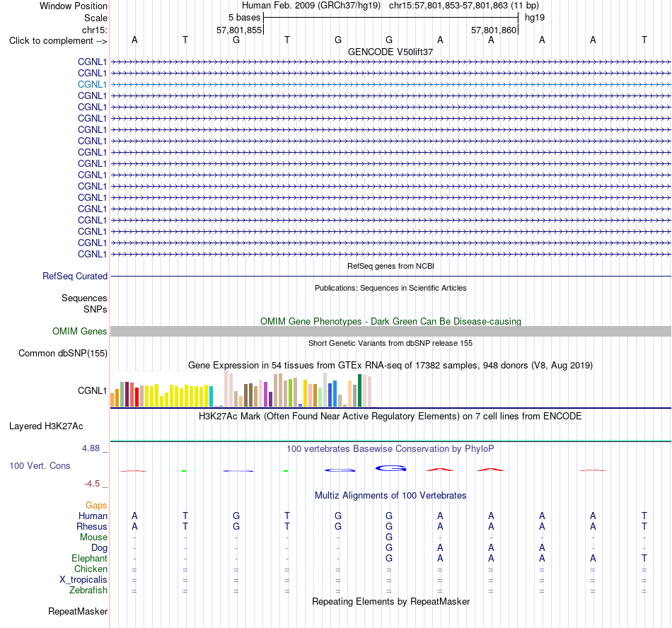Click the dark green bar in the GTEx chart

click(x=360, y=390)
